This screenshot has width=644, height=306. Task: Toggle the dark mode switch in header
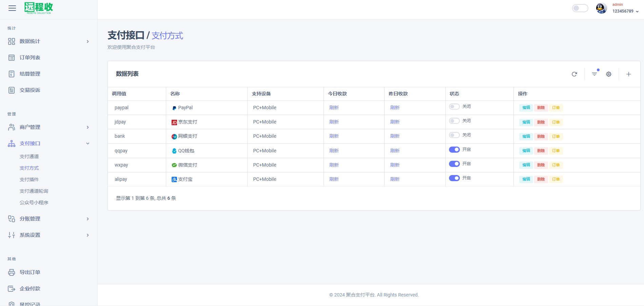click(x=580, y=8)
